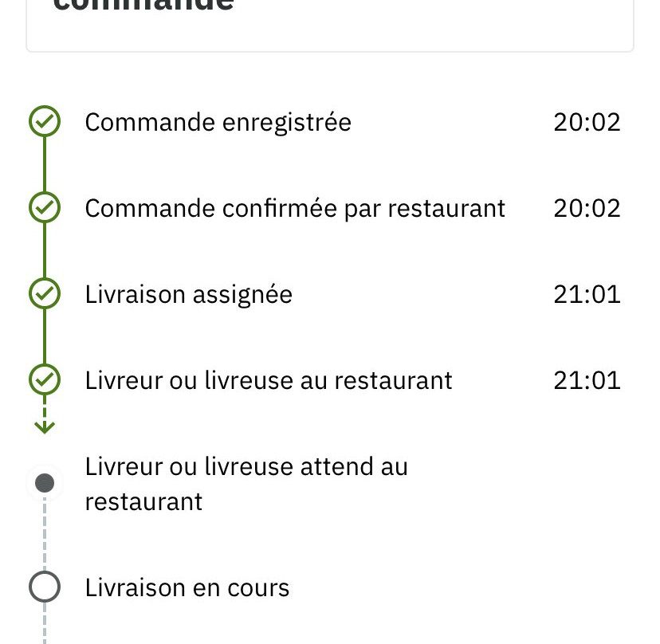Screen dimensions: 660x644
Task: Tap the Livraison en cours label
Action: pos(187,588)
